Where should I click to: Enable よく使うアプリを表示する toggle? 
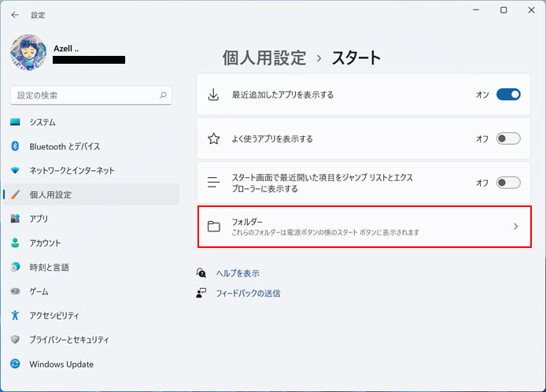(x=508, y=139)
